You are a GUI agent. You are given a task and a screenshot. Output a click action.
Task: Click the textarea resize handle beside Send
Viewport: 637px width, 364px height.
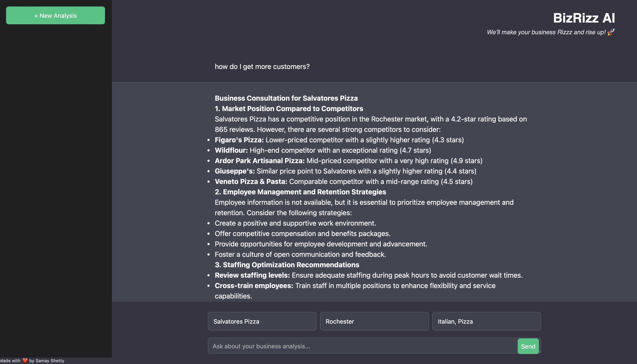click(540, 352)
